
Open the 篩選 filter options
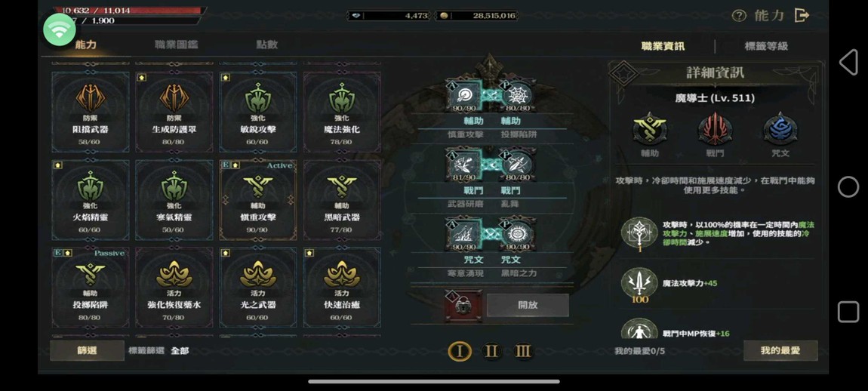pyautogui.click(x=87, y=350)
